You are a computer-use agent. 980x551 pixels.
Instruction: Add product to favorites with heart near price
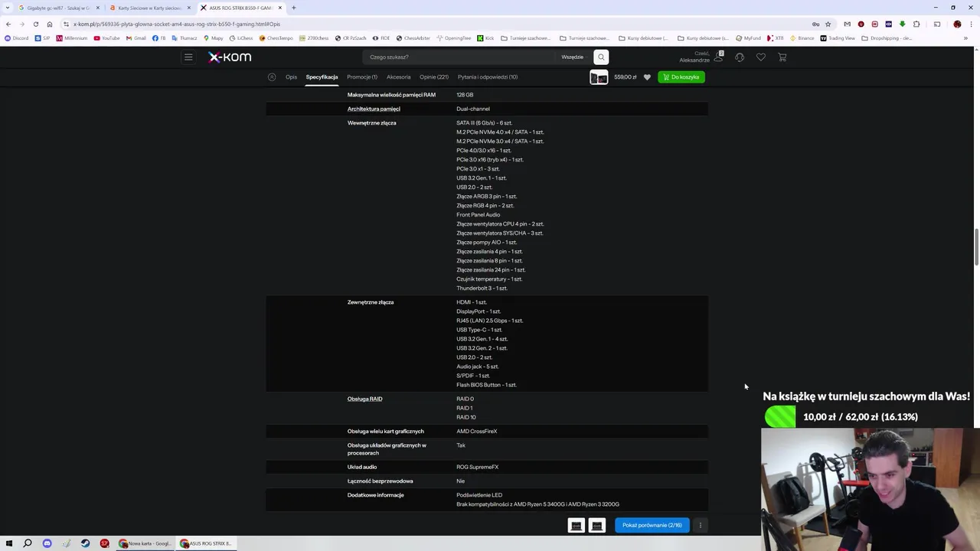click(x=647, y=77)
